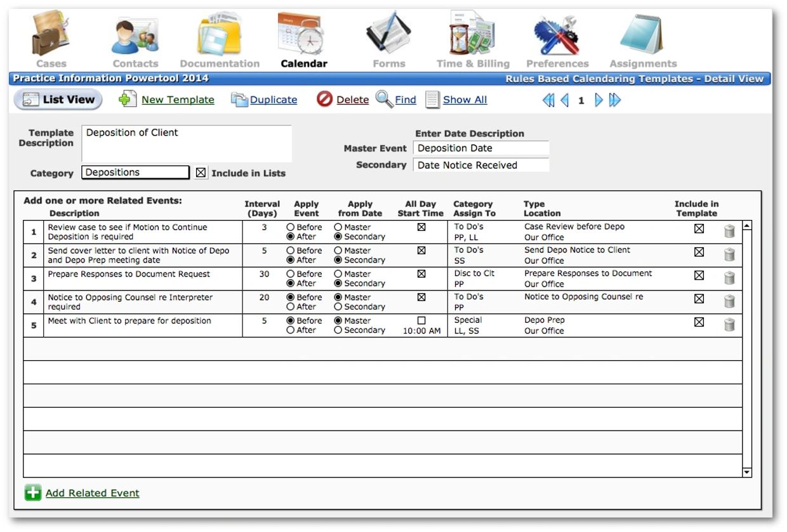Open the Preferences tools icon

point(557,35)
